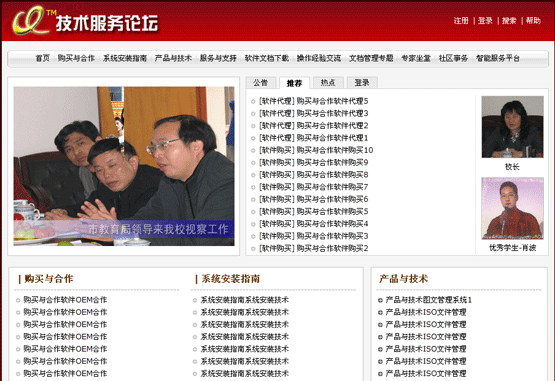Image resolution: width=555 pixels, height=381 pixels.
Task: Click the forum logo in the header
Action: [85, 21]
